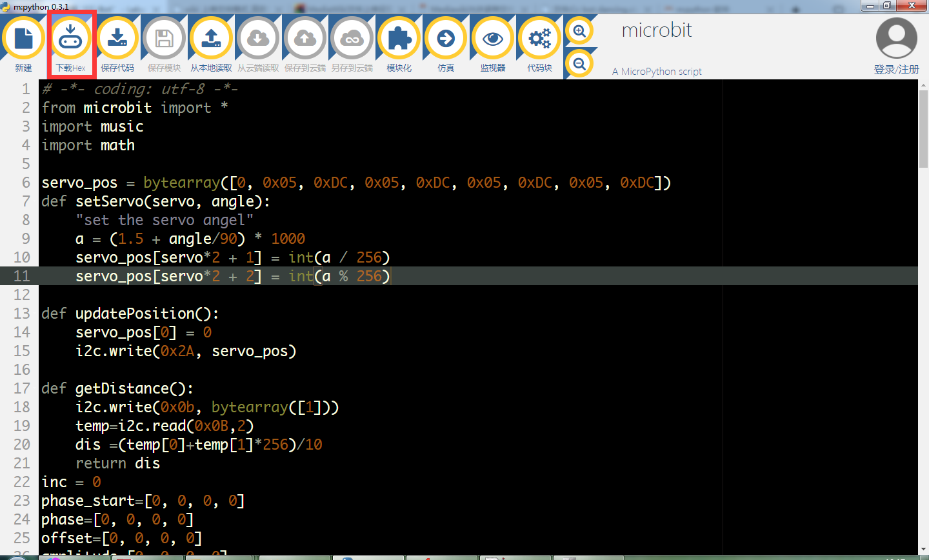Zoom in the editor font
Screen dimensions: 929x560
click(x=579, y=31)
